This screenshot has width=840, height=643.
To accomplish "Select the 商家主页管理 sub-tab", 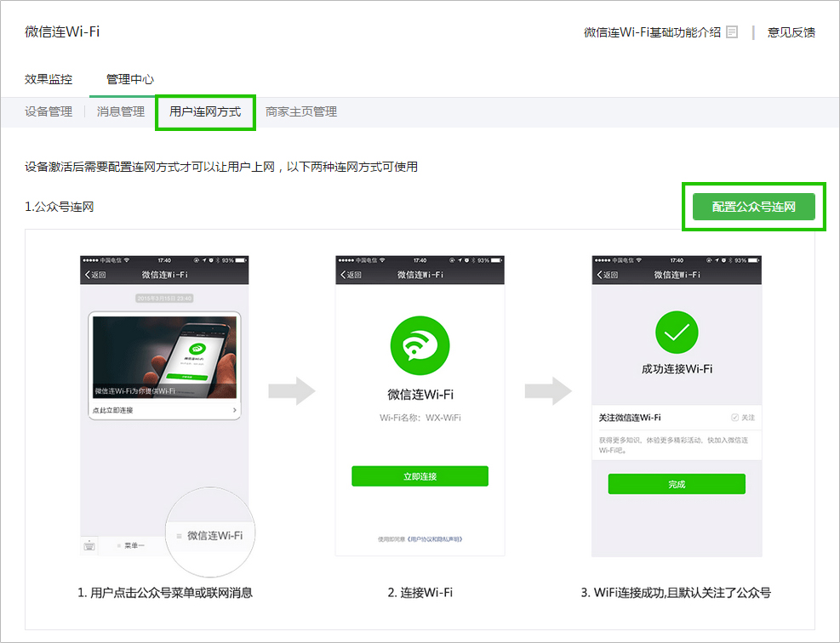I will tap(301, 111).
